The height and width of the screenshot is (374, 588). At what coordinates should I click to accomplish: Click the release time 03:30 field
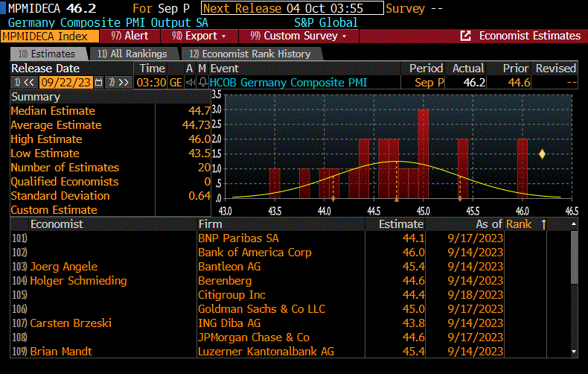(x=151, y=82)
